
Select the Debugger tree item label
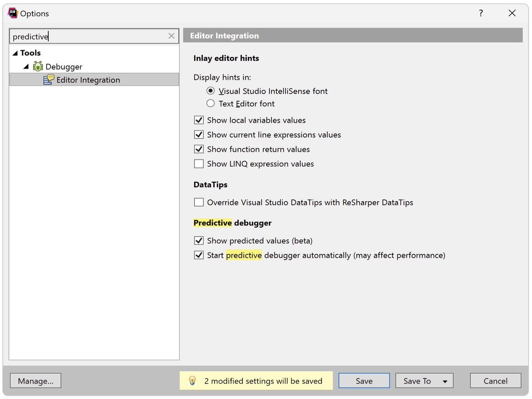click(64, 67)
